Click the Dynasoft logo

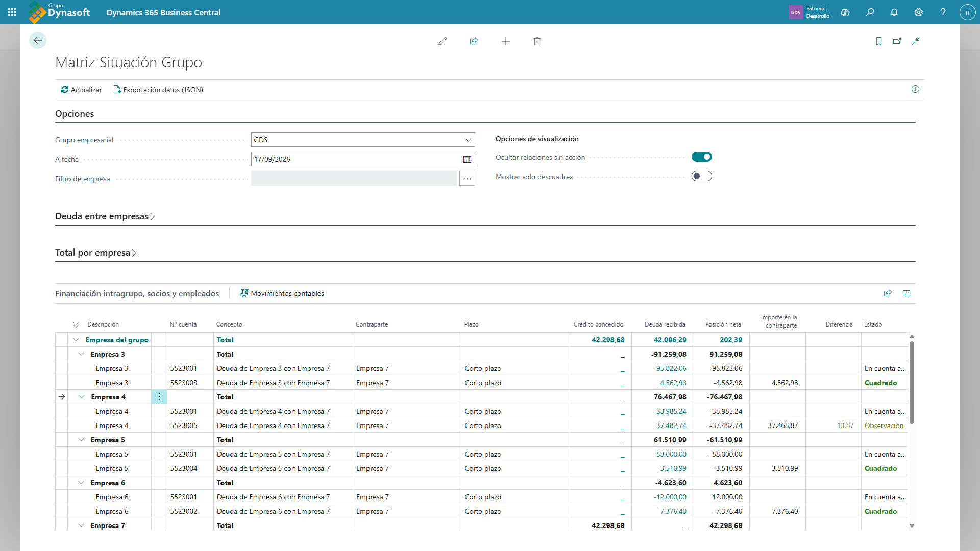[x=59, y=12]
